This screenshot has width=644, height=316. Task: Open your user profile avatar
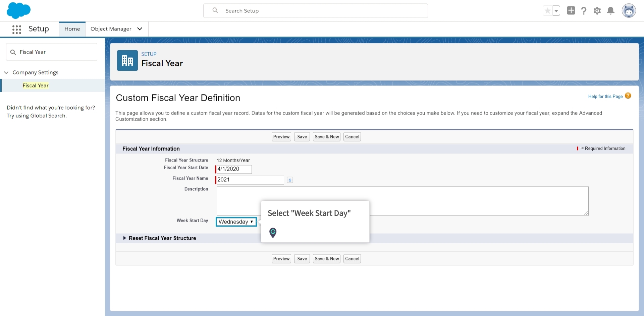(629, 10)
